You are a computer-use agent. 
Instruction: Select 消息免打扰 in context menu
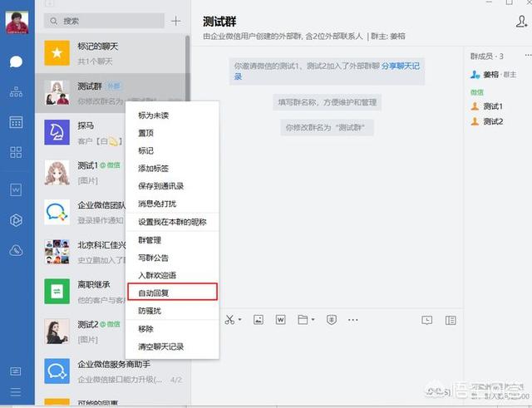click(172, 204)
